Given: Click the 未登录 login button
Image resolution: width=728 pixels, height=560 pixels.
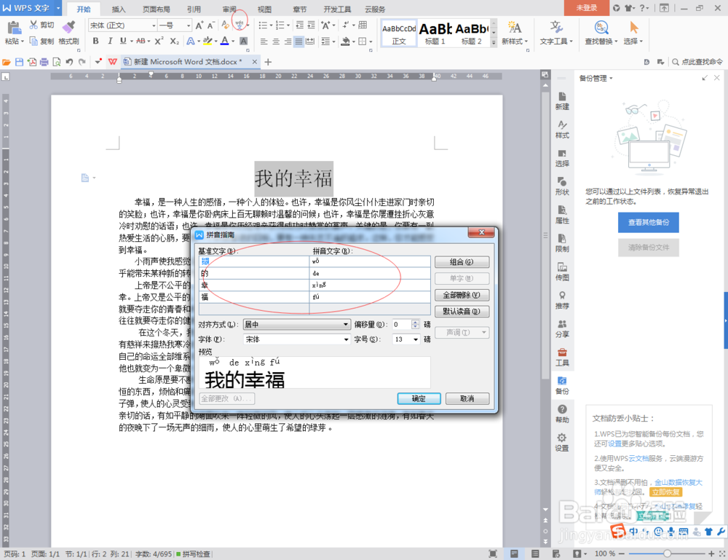Looking at the screenshot, I should pos(586,8).
